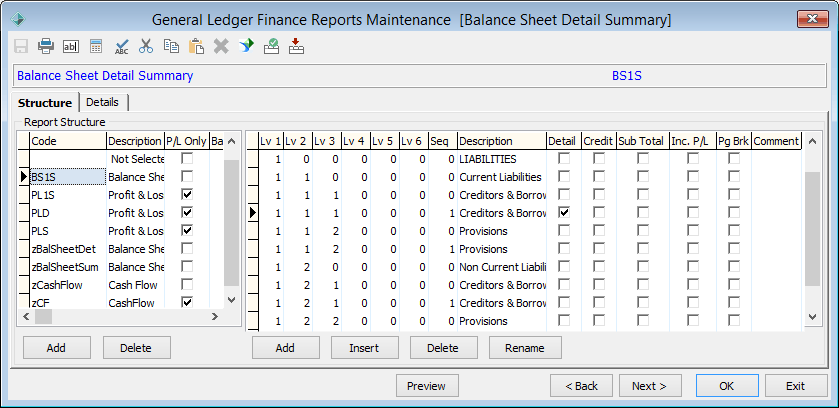Open the calculator icon
The height and width of the screenshot is (408, 839).
pyautogui.click(x=96, y=47)
